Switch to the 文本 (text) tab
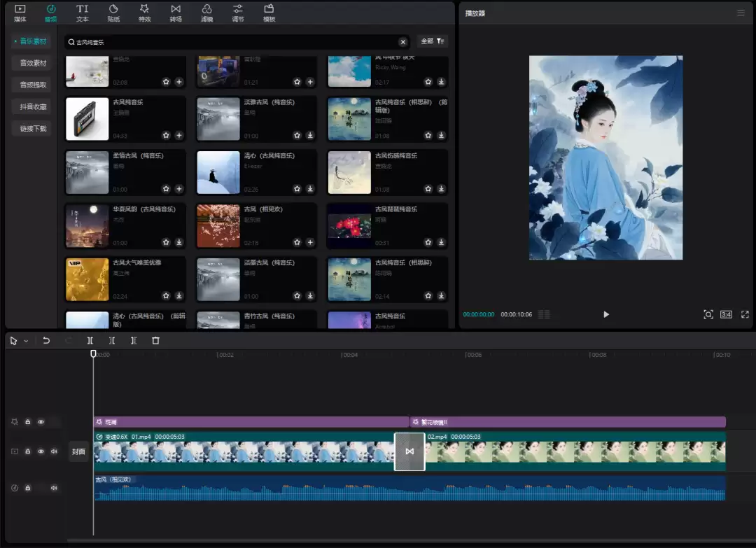Viewport: 756px width, 548px height. tap(83, 13)
